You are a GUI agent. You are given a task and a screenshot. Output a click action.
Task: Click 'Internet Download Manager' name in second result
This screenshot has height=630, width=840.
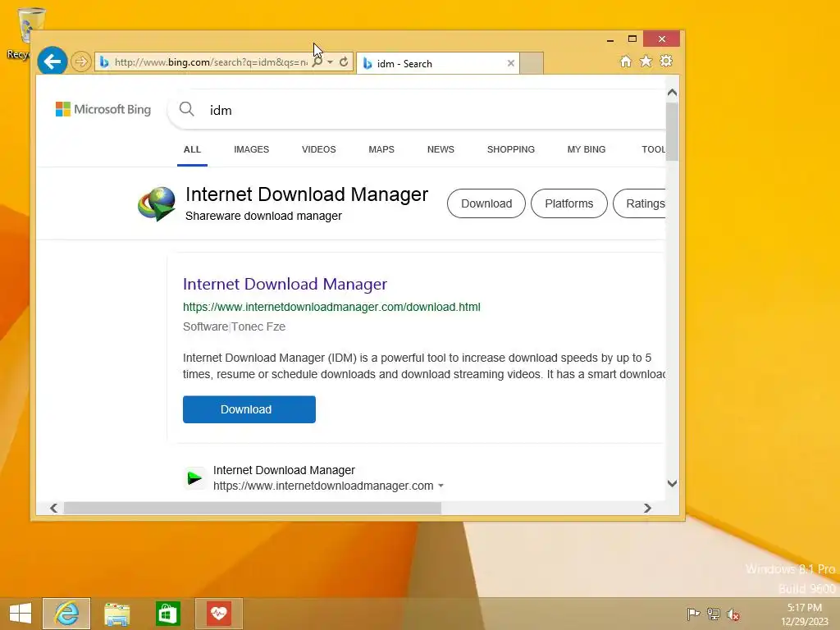[284, 470]
